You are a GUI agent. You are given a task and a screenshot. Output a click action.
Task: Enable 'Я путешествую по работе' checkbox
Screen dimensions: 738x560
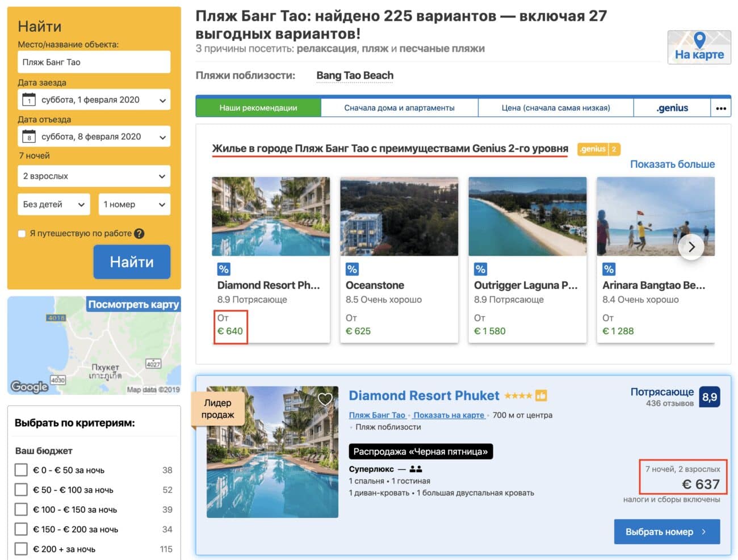click(22, 233)
